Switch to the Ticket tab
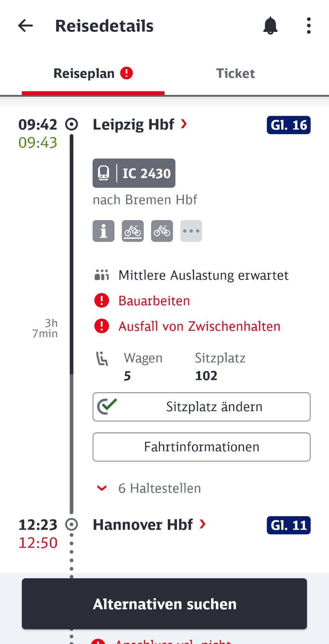 pos(235,73)
